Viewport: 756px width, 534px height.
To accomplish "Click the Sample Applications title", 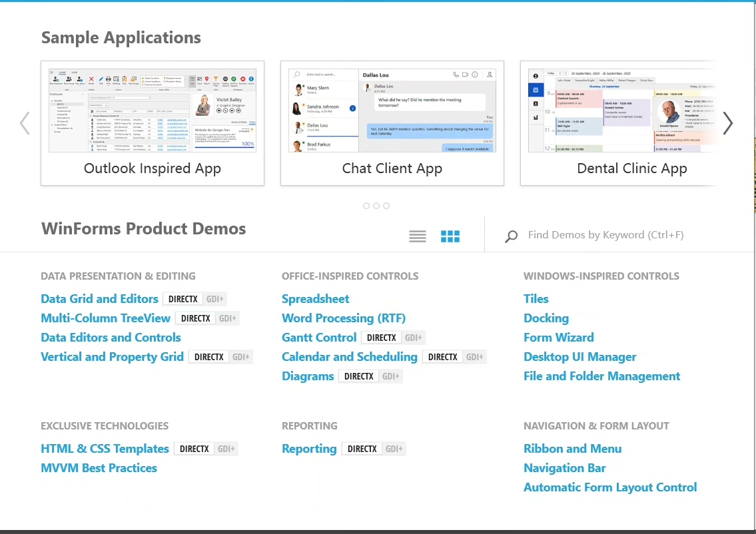I will (121, 37).
